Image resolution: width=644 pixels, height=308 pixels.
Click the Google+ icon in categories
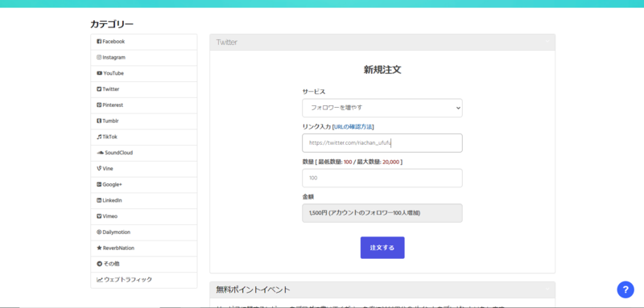click(x=99, y=184)
